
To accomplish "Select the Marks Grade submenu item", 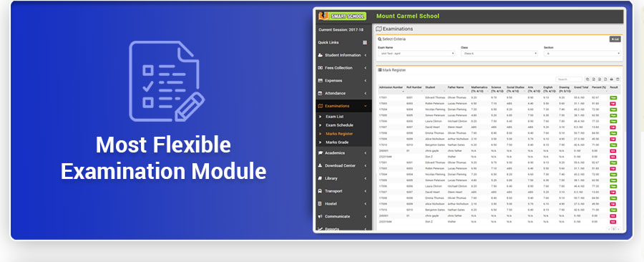I will pyautogui.click(x=337, y=142).
